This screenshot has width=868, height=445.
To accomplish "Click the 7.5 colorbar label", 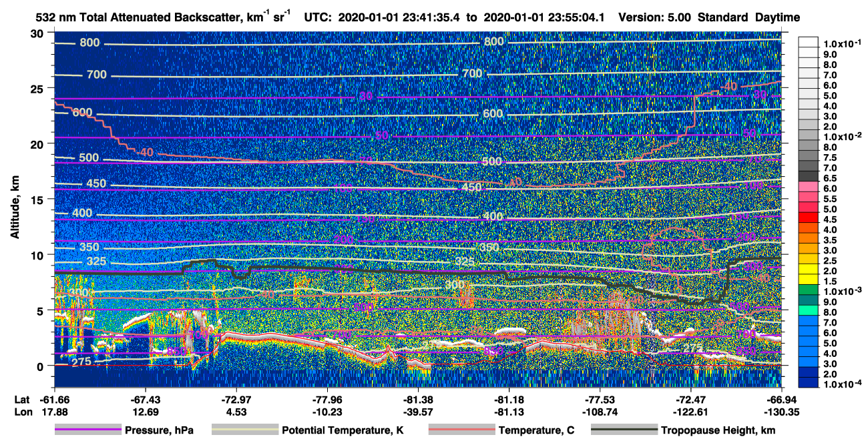I will [829, 157].
